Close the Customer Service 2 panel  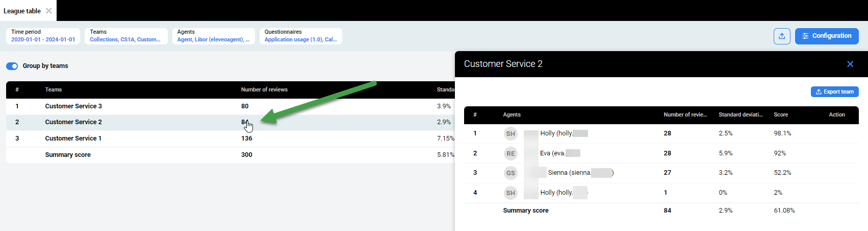click(850, 64)
